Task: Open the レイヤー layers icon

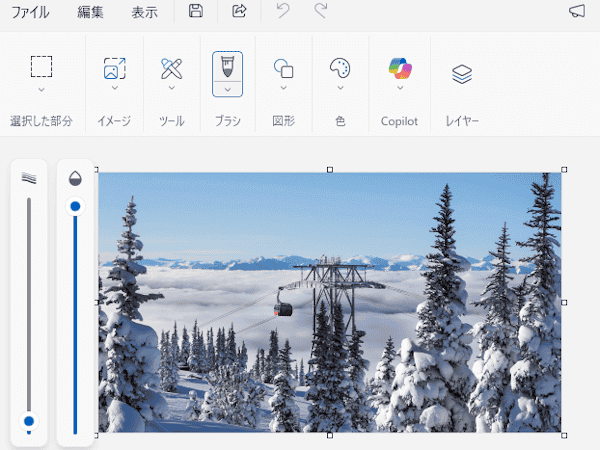Action: pos(462,74)
